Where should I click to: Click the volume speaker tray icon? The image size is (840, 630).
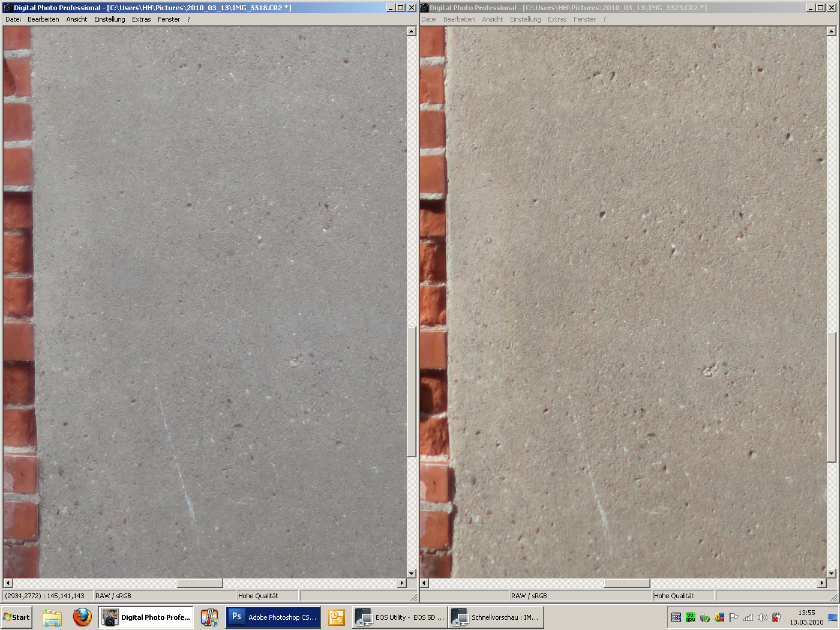point(762,617)
